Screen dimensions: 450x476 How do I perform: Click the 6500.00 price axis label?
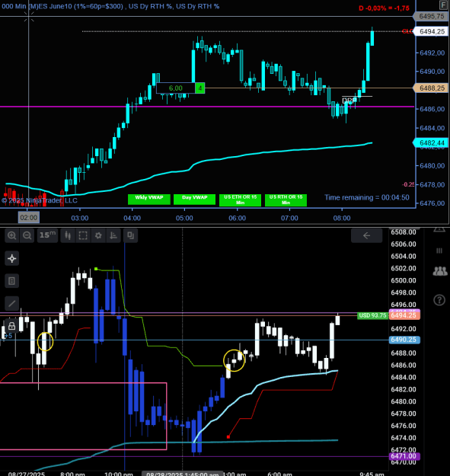pyautogui.click(x=404, y=280)
